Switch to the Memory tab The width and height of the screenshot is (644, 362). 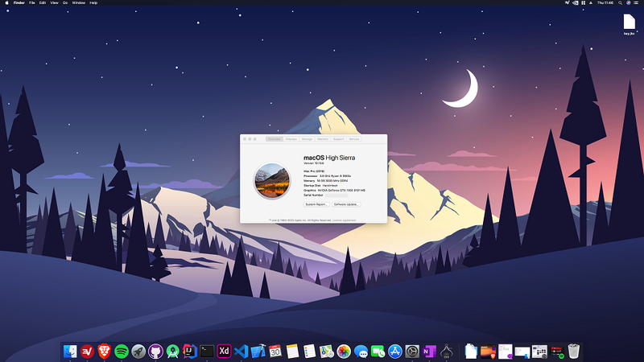[x=323, y=139]
